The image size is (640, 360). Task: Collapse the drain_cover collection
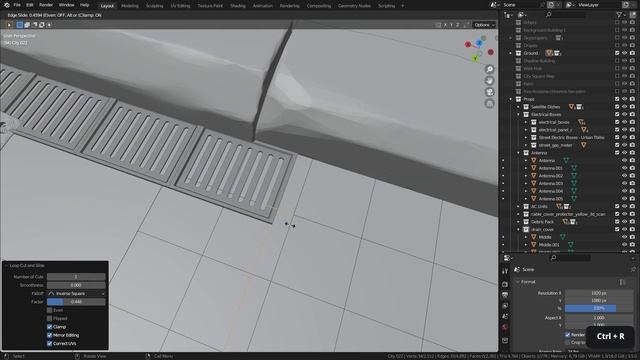click(518, 229)
